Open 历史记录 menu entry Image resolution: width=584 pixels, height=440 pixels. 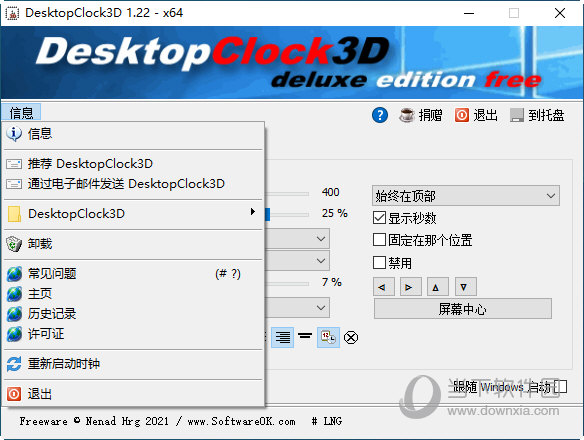[134, 314]
